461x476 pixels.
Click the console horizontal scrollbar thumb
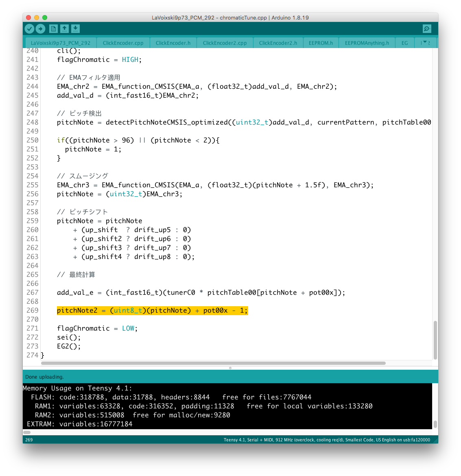[27, 432]
